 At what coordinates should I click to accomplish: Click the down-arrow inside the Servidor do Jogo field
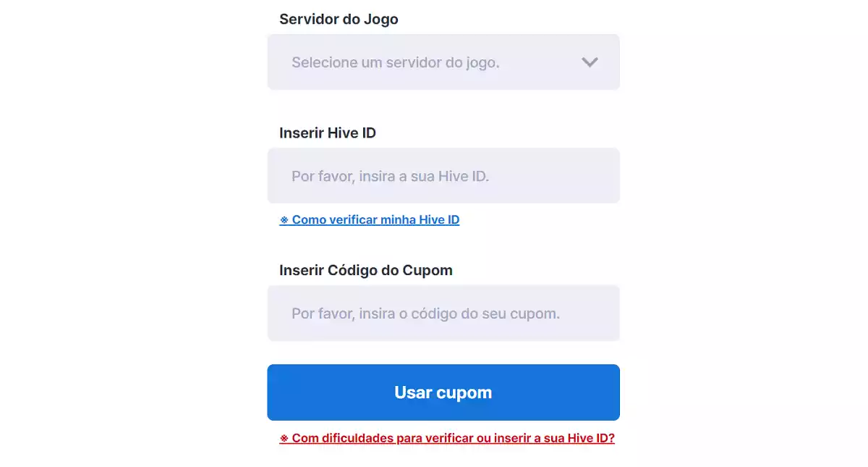[x=590, y=62]
